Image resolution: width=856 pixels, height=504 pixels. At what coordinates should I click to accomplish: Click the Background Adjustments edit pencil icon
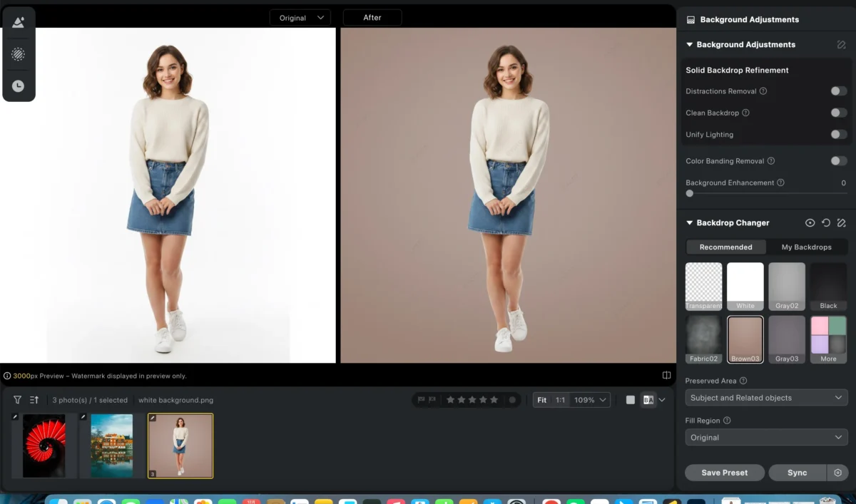pyautogui.click(x=840, y=44)
